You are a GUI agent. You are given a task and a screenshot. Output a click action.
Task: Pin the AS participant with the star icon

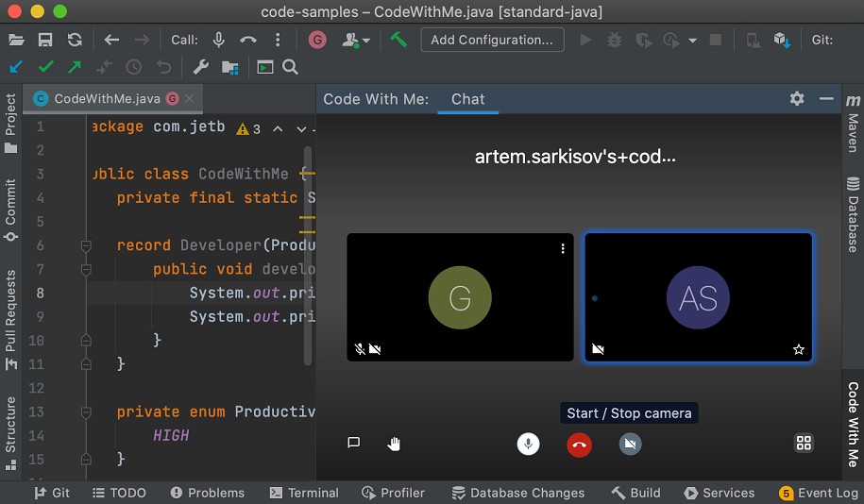(799, 349)
